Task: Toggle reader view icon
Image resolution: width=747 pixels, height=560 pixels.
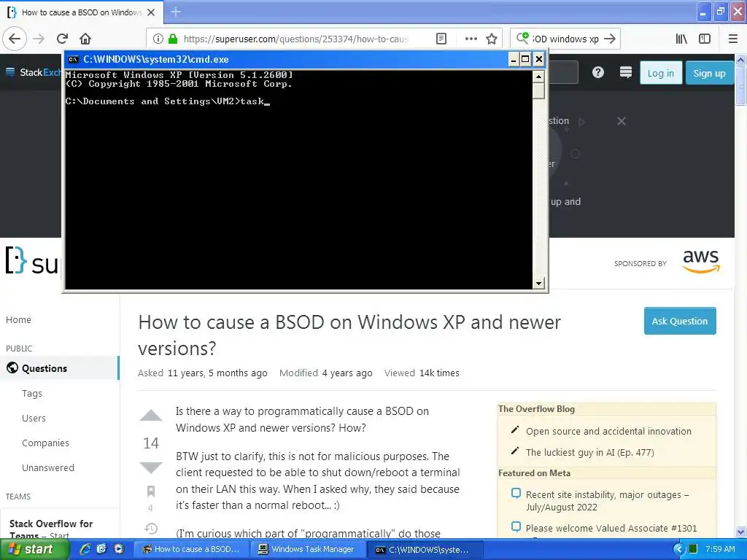Action: [x=441, y=39]
